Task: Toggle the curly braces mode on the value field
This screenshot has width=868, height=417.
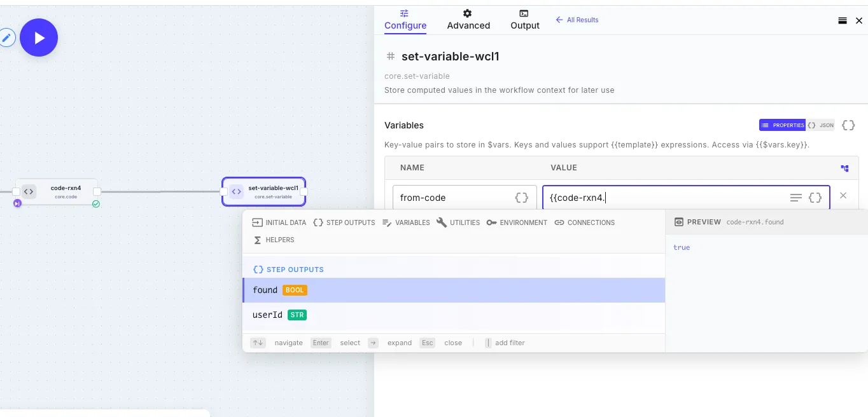Action: click(815, 197)
